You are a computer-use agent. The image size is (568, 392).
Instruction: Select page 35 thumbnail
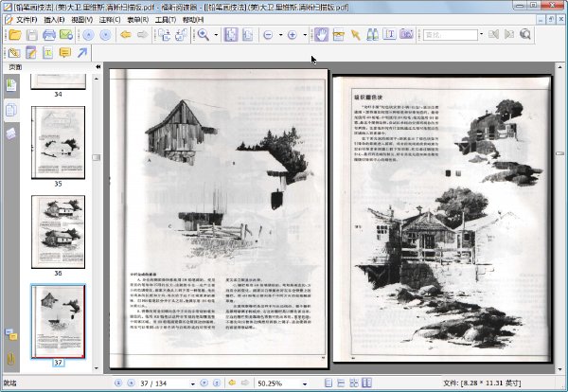point(59,142)
